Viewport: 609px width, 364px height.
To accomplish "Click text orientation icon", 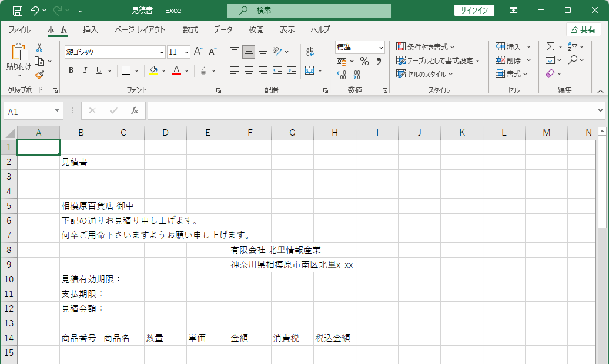I will click(x=277, y=51).
